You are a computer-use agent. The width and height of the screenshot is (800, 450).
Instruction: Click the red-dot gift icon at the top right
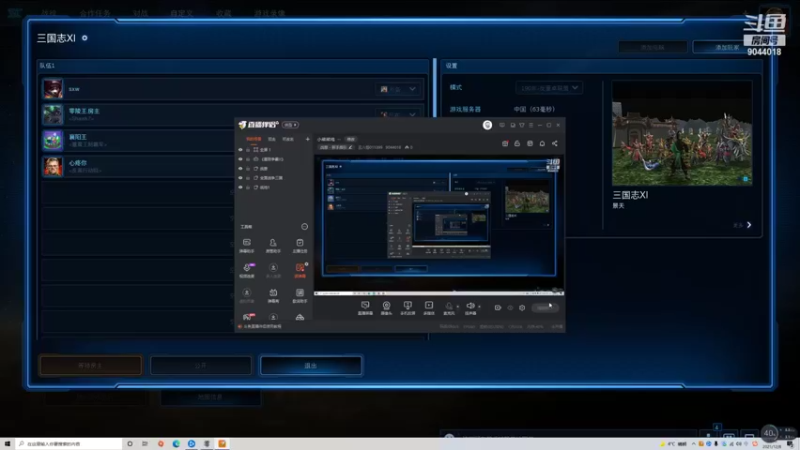[505, 143]
